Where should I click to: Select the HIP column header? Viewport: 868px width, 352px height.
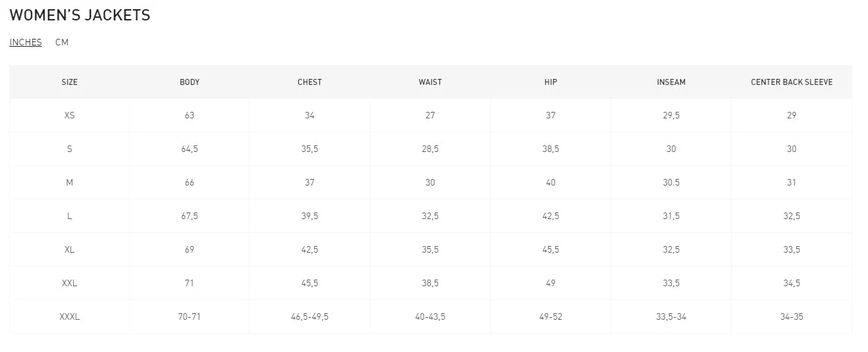(x=551, y=82)
